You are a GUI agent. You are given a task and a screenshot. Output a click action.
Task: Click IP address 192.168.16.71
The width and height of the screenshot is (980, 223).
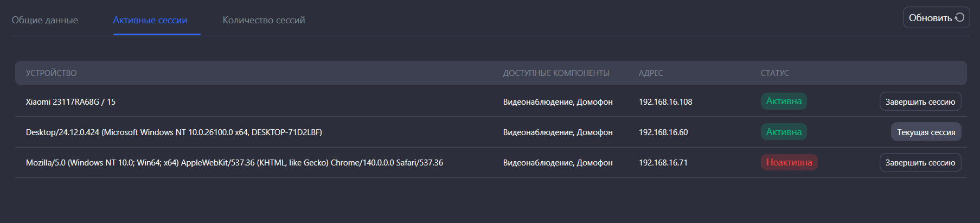click(x=663, y=163)
